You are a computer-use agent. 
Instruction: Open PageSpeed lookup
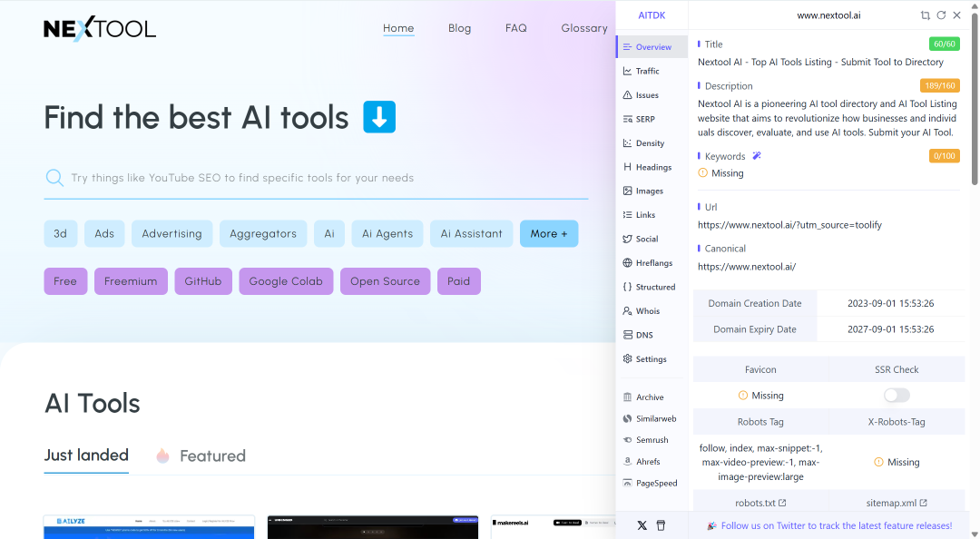pyautogui.click(x=652, y=483)
